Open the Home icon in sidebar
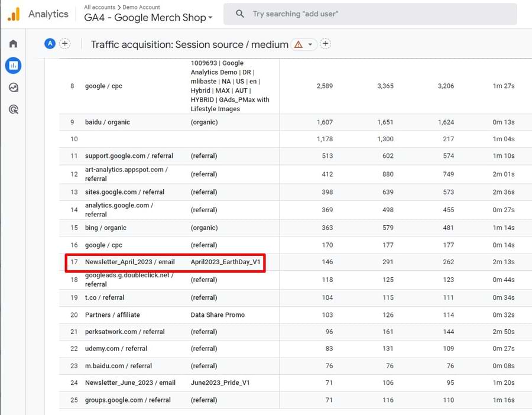 tap(13, 43)
